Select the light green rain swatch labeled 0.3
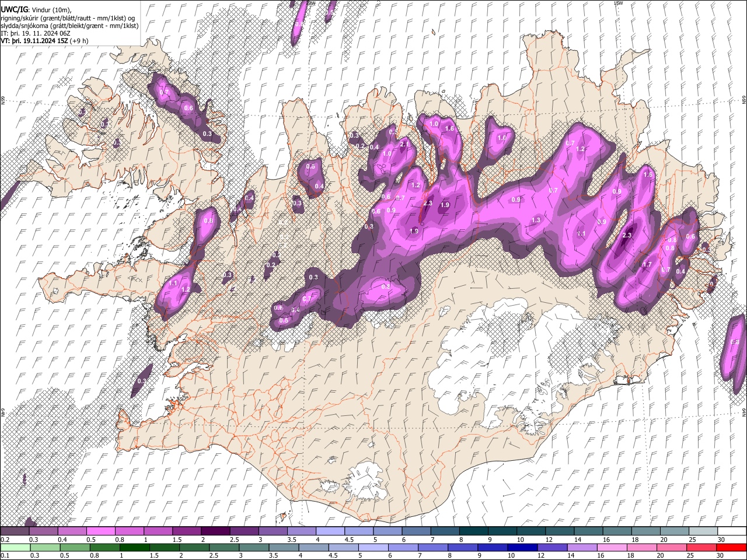This screenshot has height=560, width=747. [x=45, y=547]
